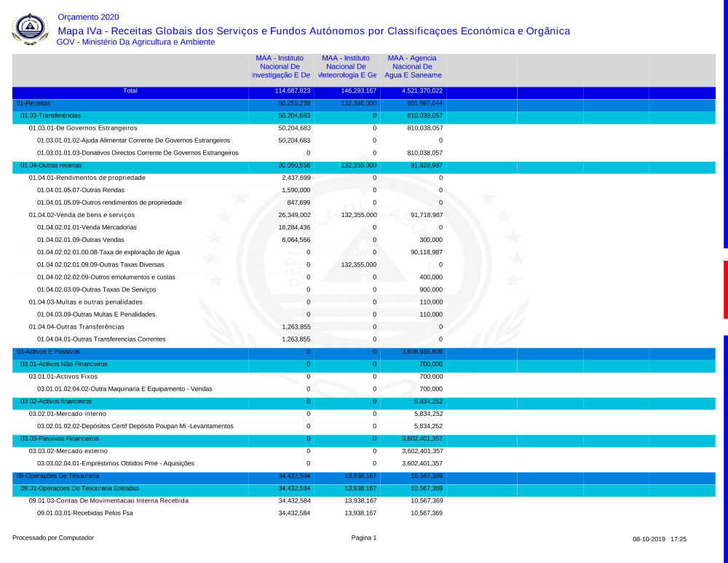Select 'Agencia Nacional De Agua' column header
Viewport: 728px width, 563px height.
[x=413, y=66]
